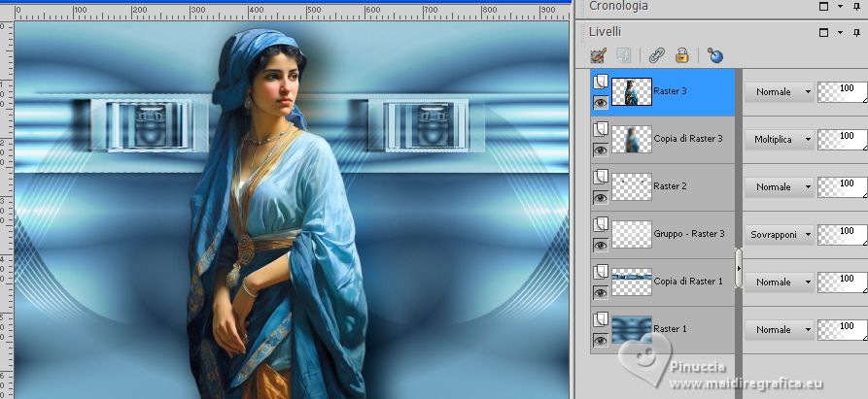
Task: Select the Copia di Raster 1 thumbnail
Action: click(632, 282)
